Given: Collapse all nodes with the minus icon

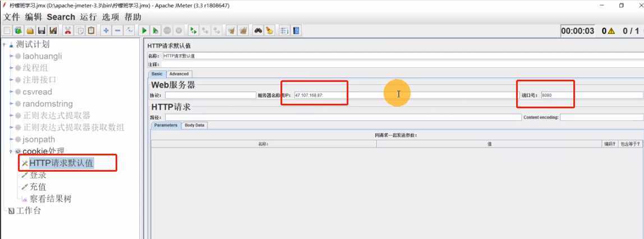Looking at the screenshot, I should pos(117,30).
